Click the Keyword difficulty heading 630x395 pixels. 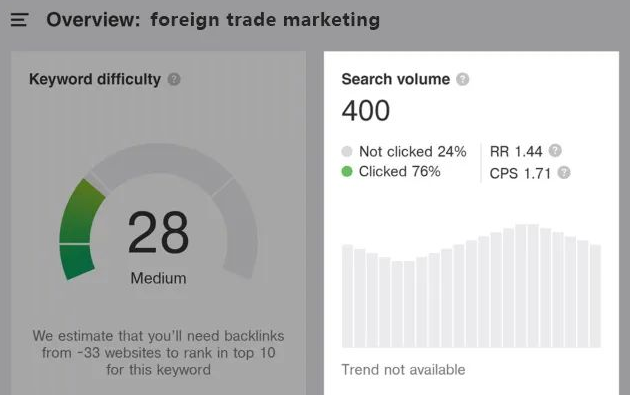click(x=95, y=79)
